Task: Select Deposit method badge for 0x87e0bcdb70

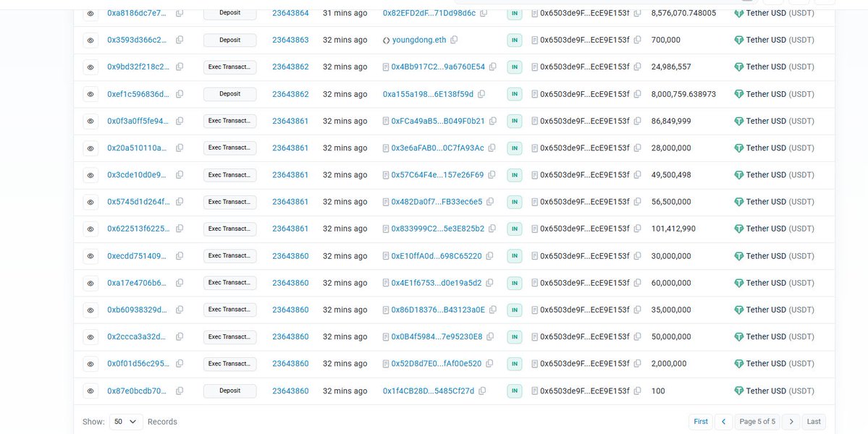Action: click(x=229, y=391)
